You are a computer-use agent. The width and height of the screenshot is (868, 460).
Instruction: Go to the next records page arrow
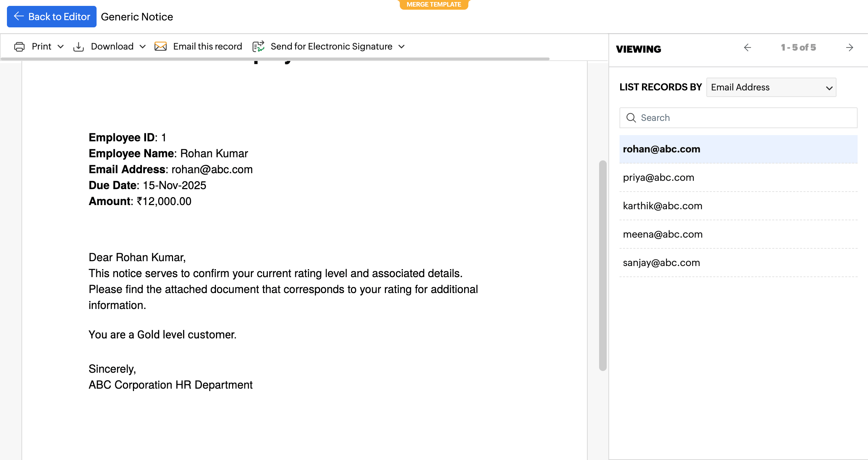[849, 47]
